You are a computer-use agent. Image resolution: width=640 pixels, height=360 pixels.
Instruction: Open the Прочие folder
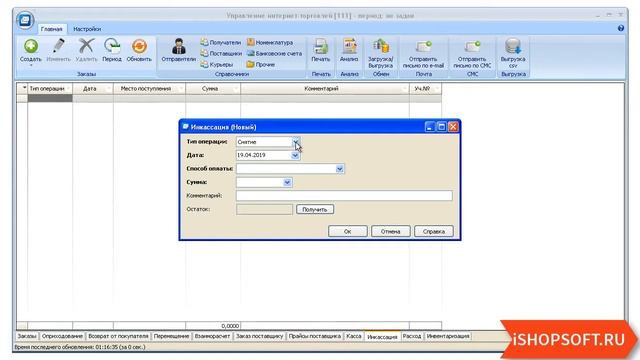(x=260, y=64)
